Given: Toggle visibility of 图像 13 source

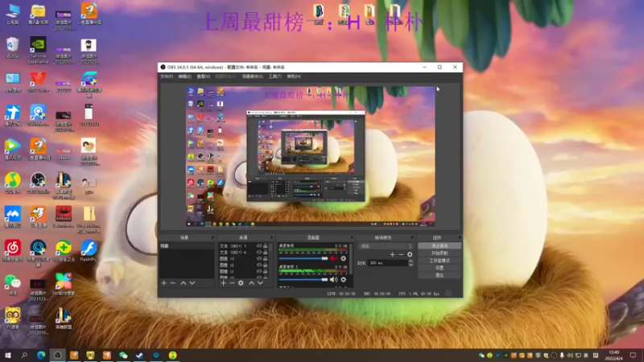Looking at the screenshot, I should (259, 258).
